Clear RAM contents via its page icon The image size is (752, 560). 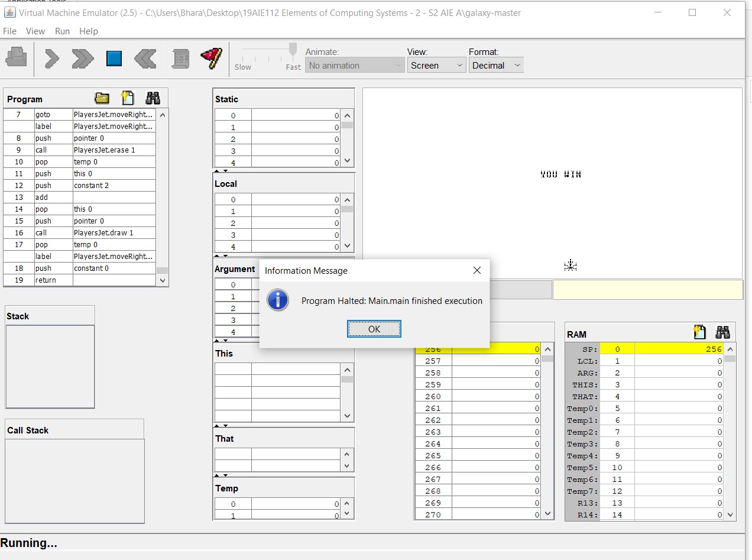pos(700,332)
